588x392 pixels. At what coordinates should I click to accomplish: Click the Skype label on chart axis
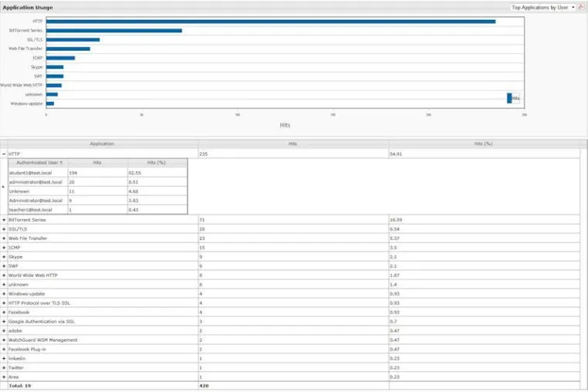(x=37, y=67)
